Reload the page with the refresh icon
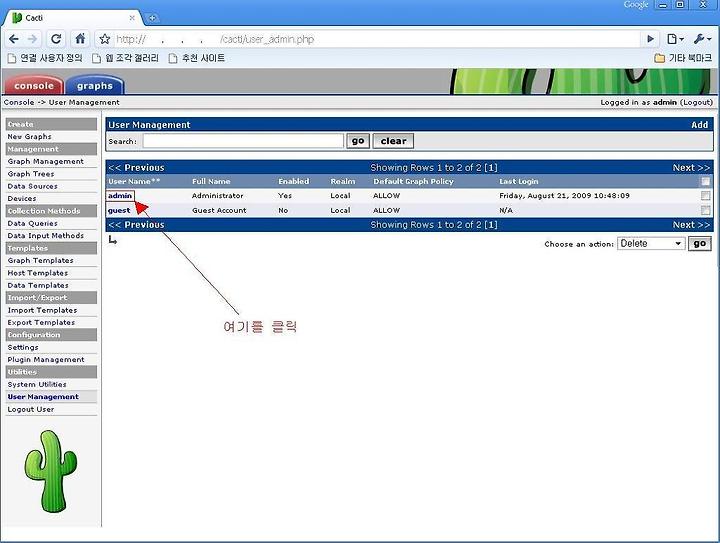 (56, 39)
